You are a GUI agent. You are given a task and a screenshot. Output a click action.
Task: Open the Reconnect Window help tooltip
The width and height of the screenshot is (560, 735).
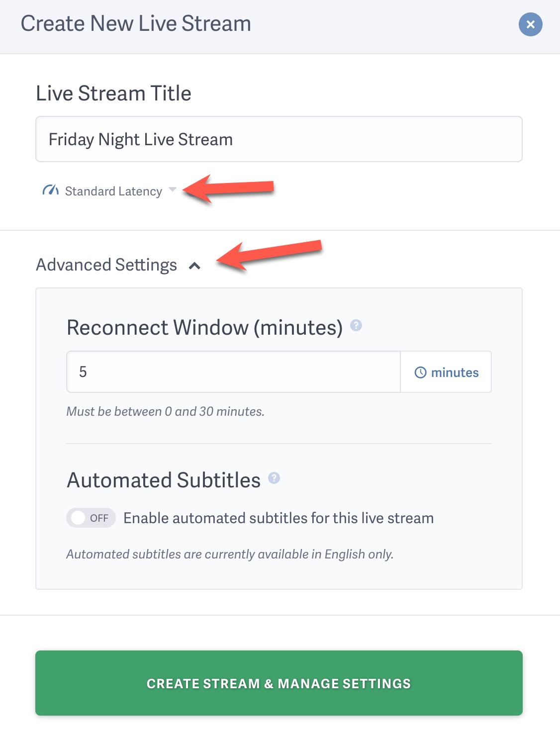tap(357, 326)
